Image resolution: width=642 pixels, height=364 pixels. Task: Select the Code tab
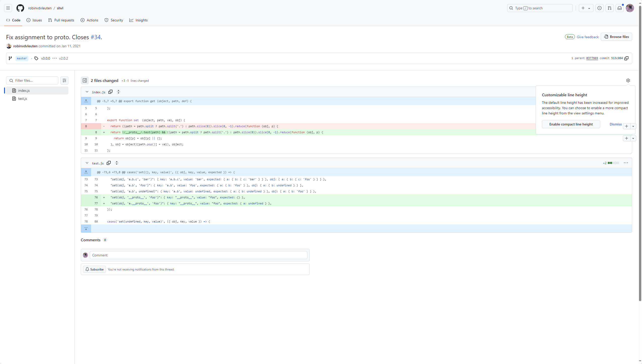coord(13,20)
